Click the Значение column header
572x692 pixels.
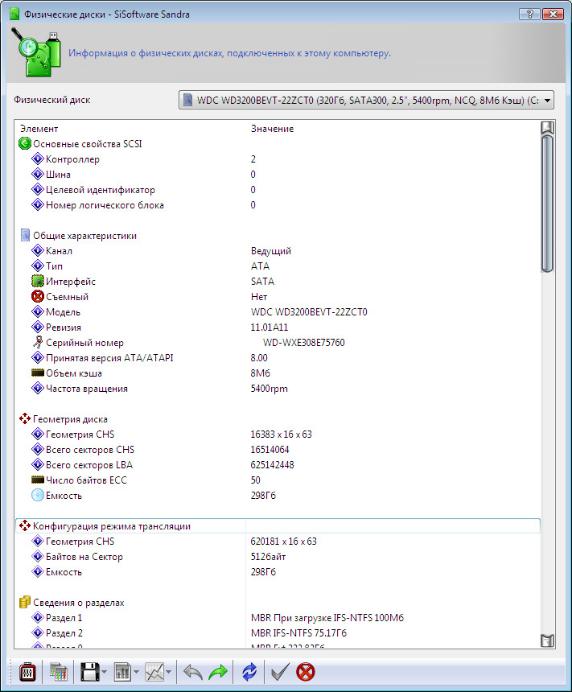272,128
